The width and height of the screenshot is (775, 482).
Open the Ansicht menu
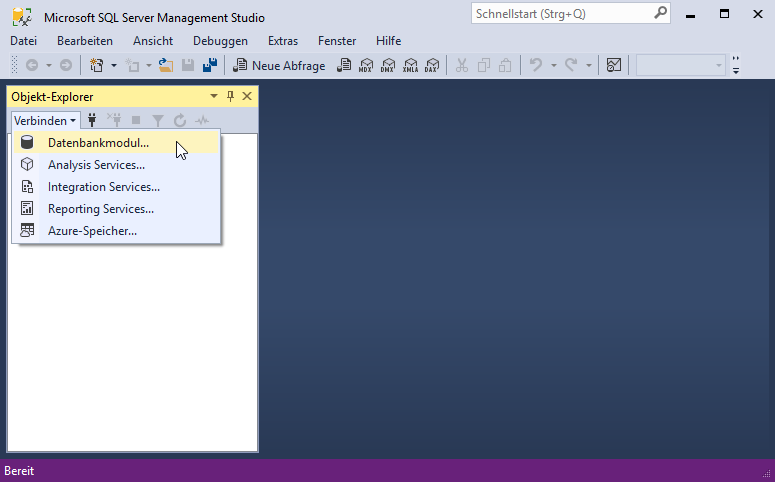[153, 41]
